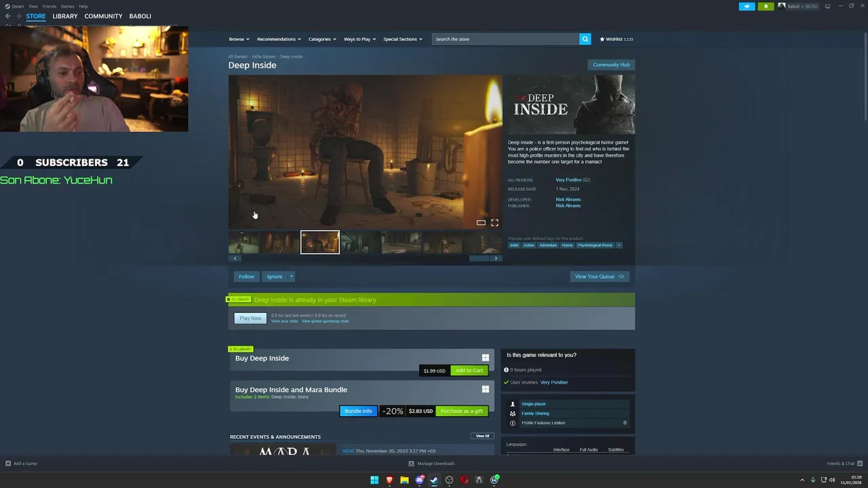The width and height of the screenshot is (868, 488).
Task: Open the Friends menu
Action: pos(50,6)
